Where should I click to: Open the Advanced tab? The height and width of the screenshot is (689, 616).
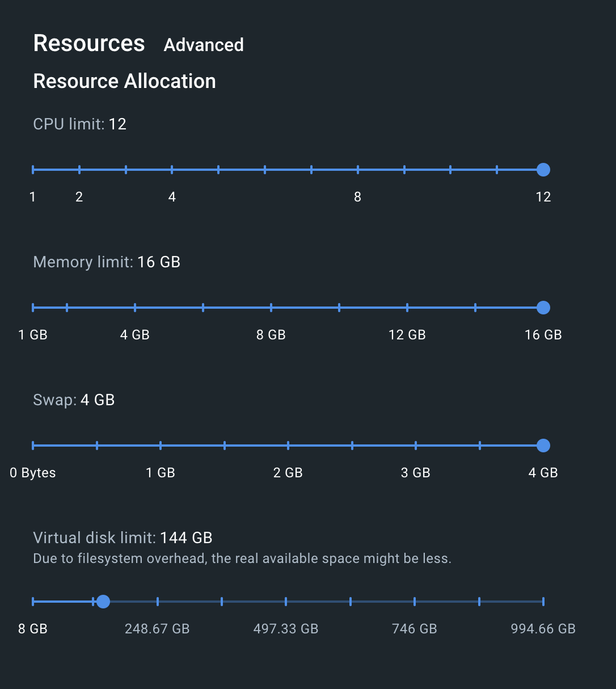(204, 45)
